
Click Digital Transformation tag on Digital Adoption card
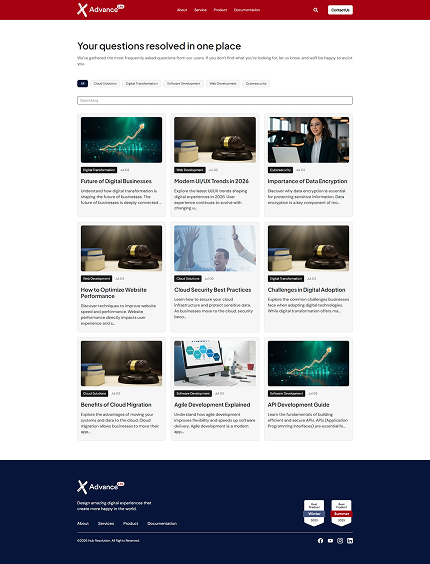pyautogui.click(x=286, y=278)
